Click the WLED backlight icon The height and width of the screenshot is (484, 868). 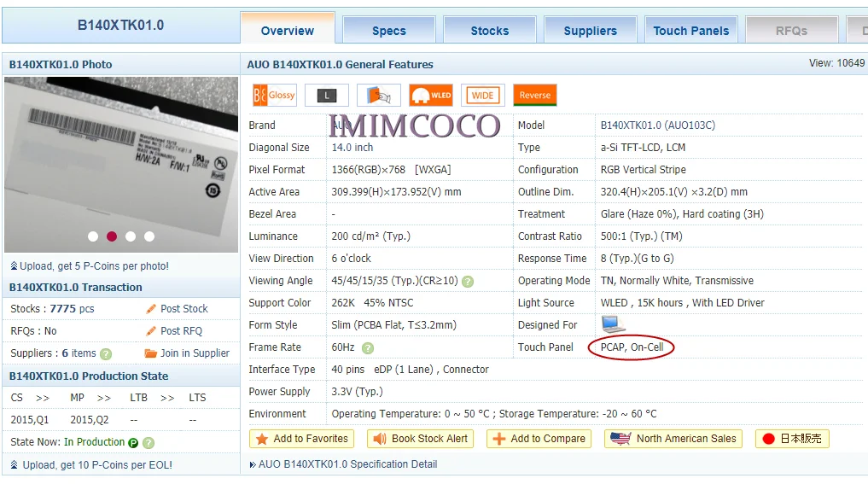click(431, 96)
